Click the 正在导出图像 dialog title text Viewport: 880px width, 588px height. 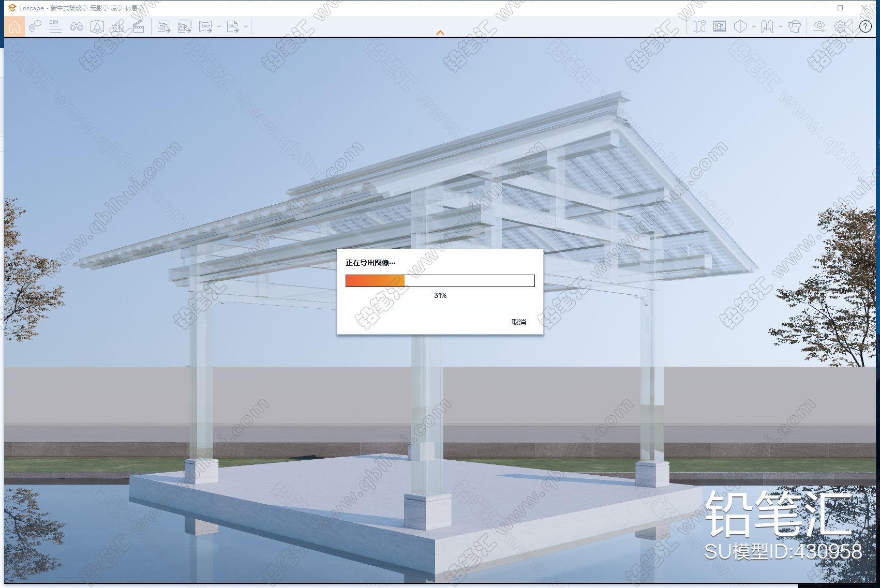(x=370, y=263)
